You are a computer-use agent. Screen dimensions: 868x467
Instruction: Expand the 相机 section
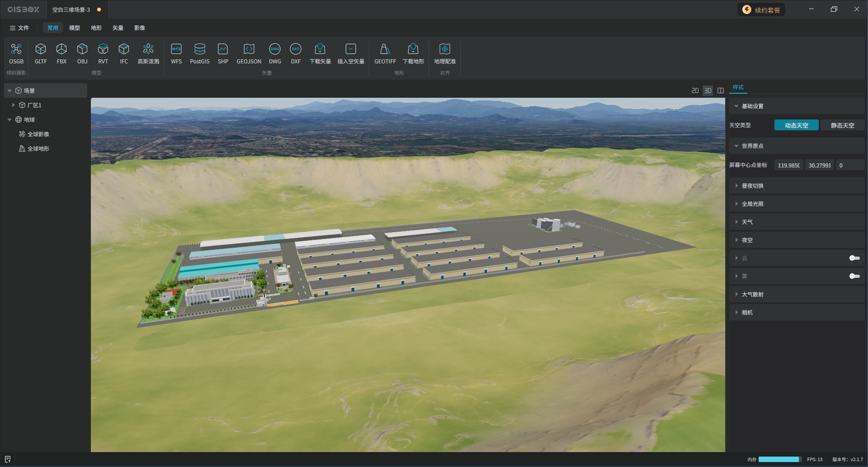pos(797,313)
